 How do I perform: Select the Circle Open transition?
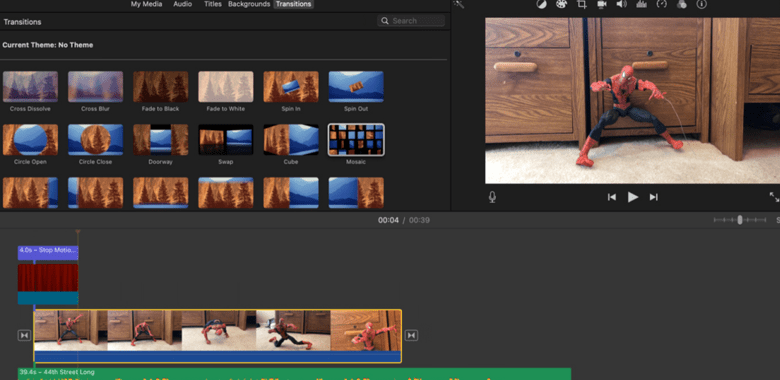coord(30,140)
